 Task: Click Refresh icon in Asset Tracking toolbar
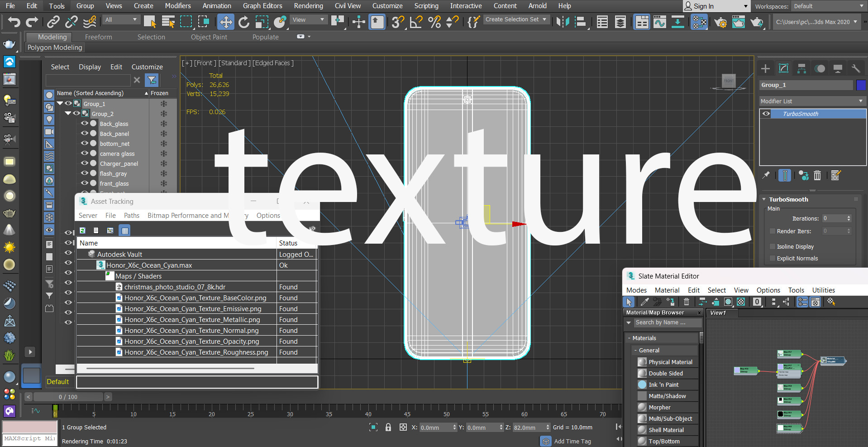coord(82,231)
